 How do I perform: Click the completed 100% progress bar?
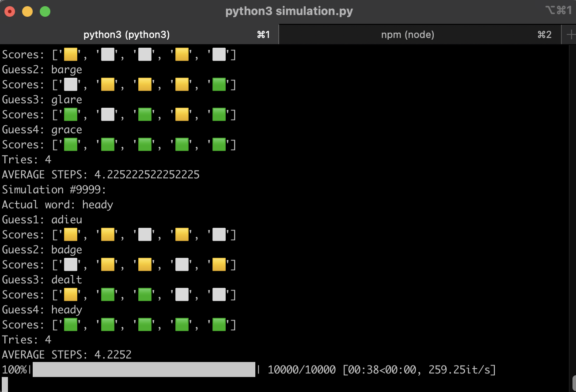click(x=144, y=369)
